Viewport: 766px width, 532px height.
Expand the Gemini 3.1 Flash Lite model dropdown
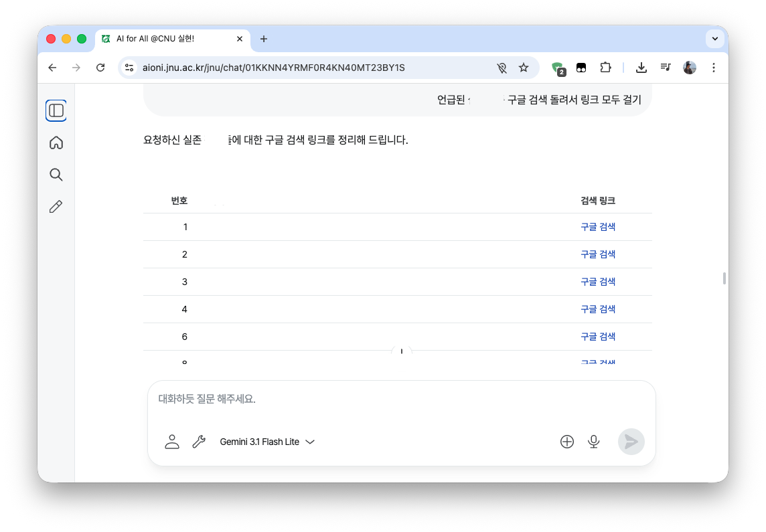tap(267, 442)
